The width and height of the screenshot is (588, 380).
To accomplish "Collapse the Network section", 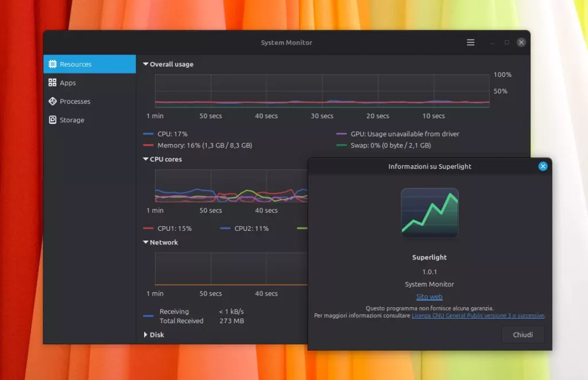I will coord(145,242).
